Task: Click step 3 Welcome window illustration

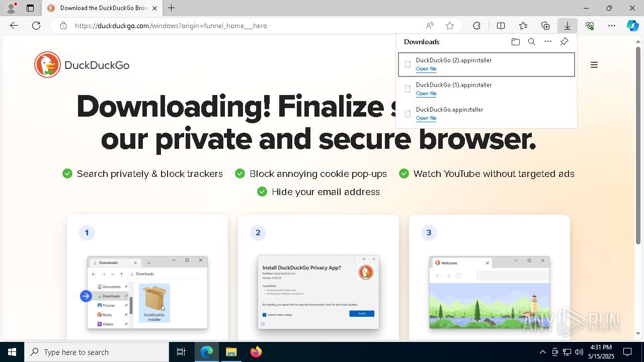Action: (490, 292)
